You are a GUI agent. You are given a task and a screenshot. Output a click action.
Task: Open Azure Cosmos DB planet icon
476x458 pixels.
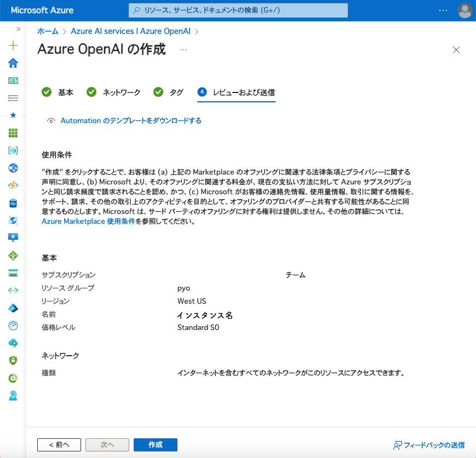[x=13, y=220]
